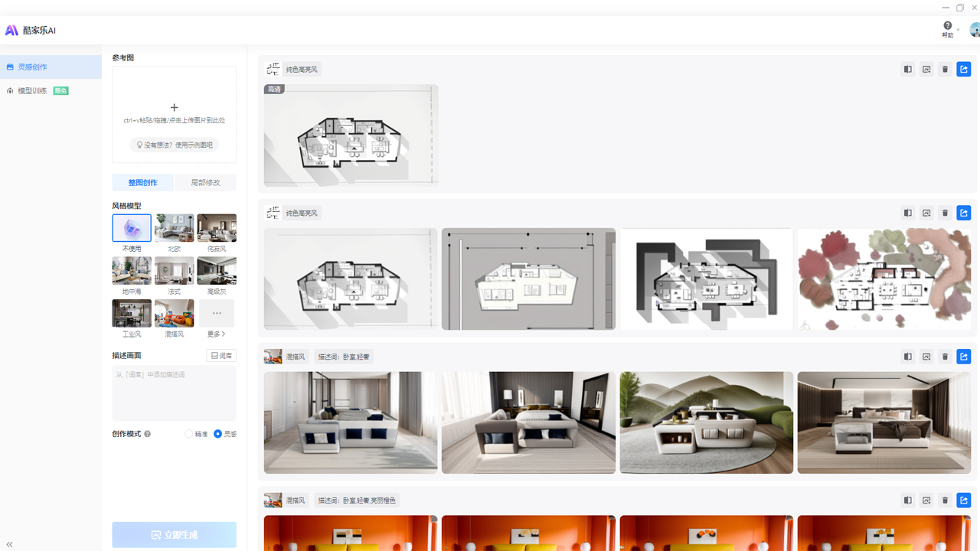Click the 酷家乐AI logo
Viewport: 980px width, 551px height.
pos(31,31)
